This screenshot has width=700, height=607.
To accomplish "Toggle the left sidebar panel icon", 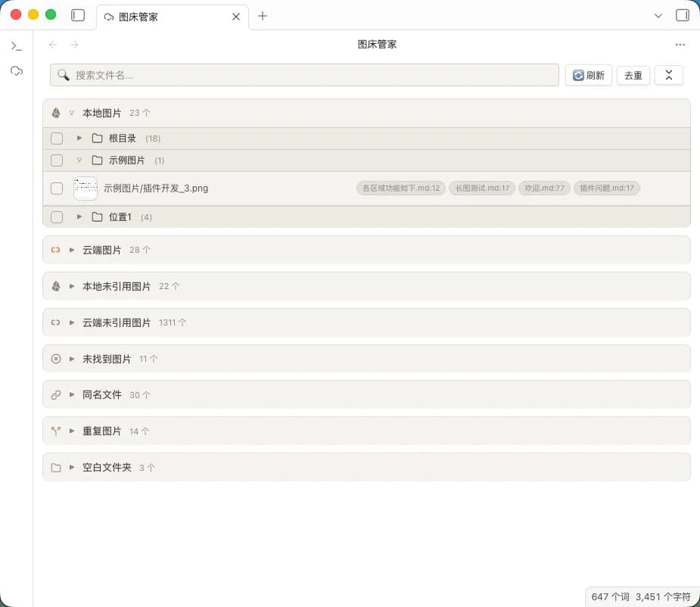I will coord(78,15).
